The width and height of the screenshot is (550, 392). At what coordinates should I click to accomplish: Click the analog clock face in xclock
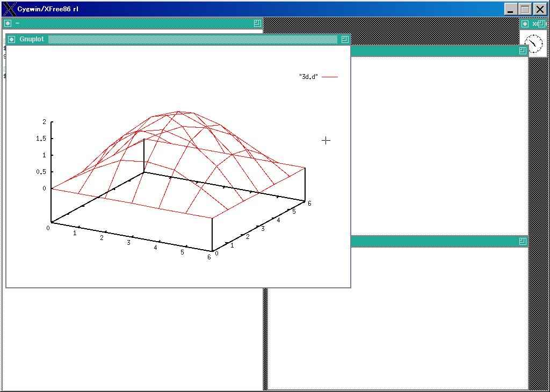coord(533,43)
